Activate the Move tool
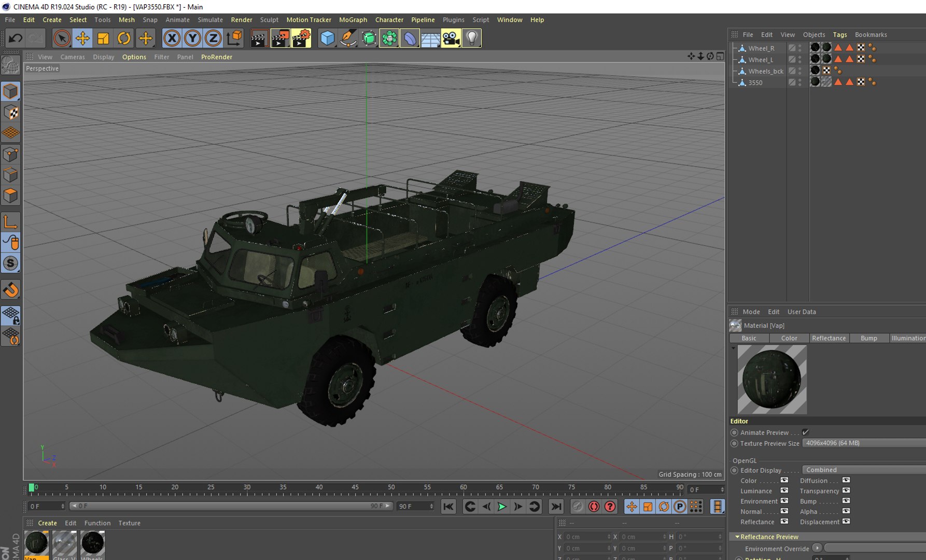 pyautogui.click(x=82, y=38)
